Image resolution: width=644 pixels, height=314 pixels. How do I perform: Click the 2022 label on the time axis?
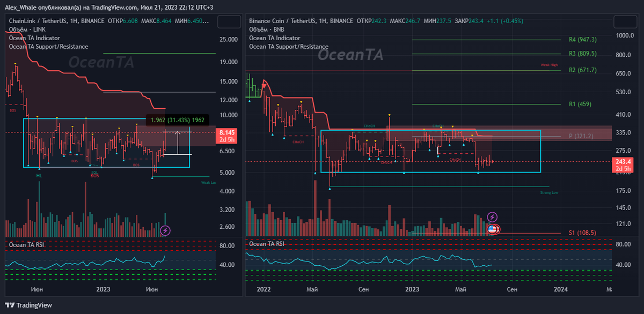pyautogui.click(x=264, y=289)
